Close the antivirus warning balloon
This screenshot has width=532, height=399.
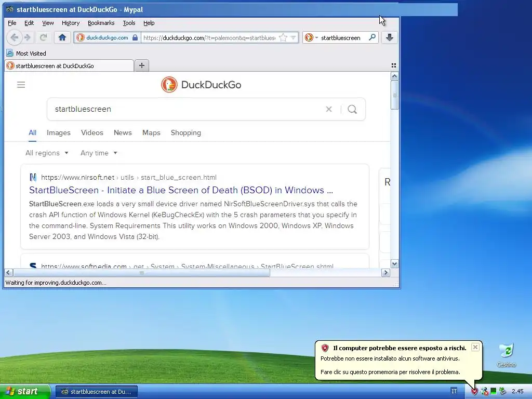click(x=475, y=347)
